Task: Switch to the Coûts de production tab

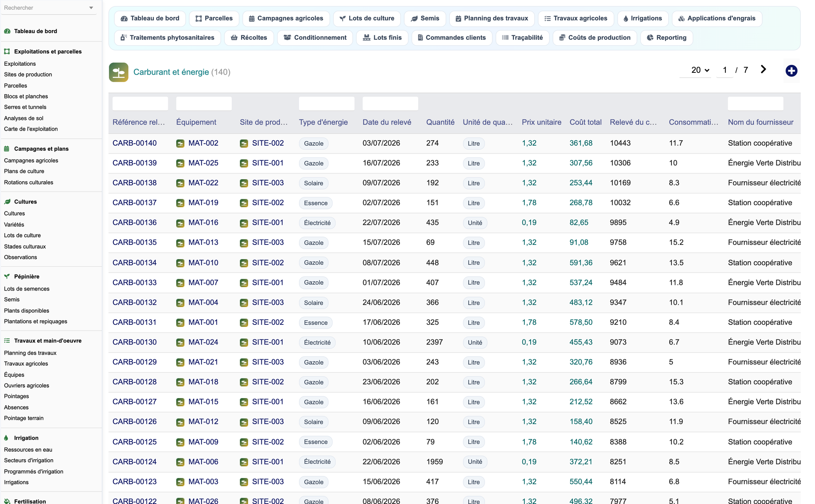Action: coord(595,38)
